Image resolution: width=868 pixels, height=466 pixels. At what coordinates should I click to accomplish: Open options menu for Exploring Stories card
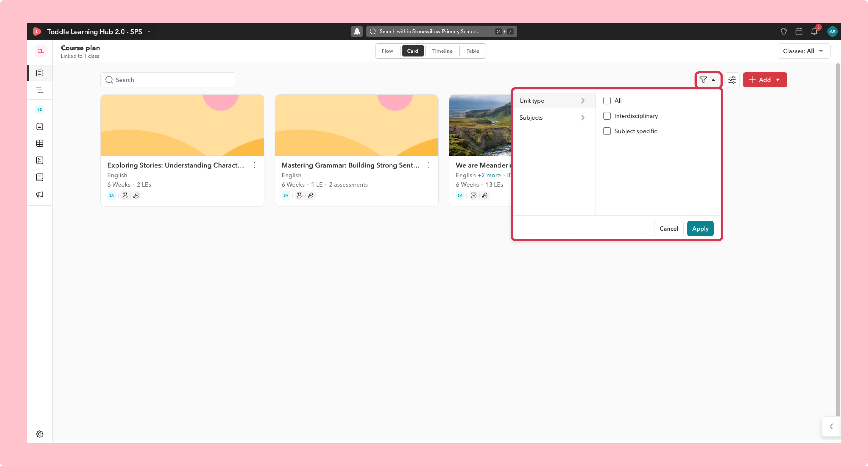coord(255,165)
